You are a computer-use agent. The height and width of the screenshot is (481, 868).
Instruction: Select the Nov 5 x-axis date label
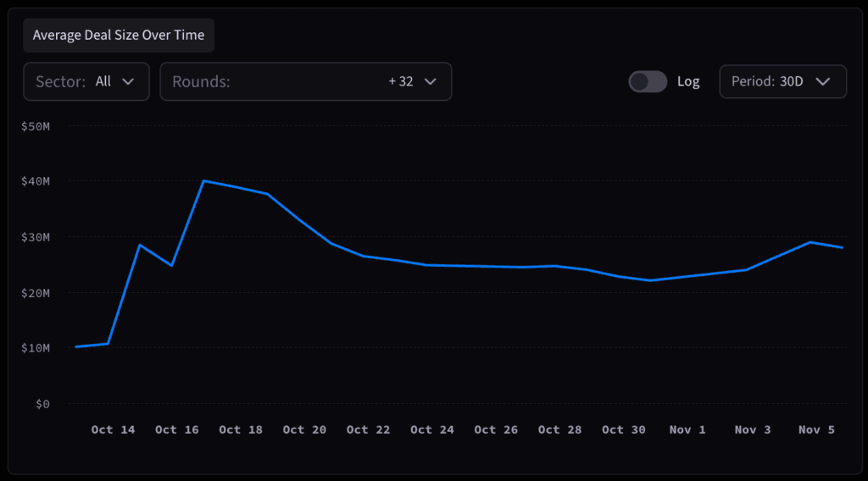(816, 429)
